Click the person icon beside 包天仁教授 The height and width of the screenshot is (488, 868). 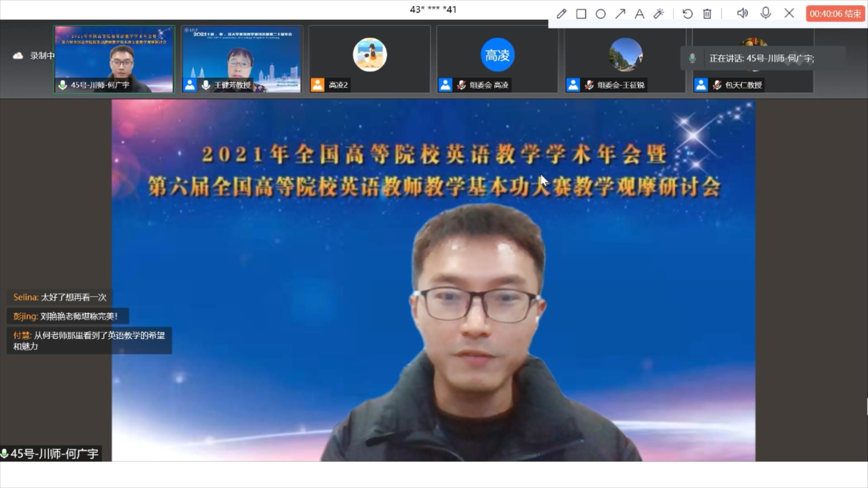701,85
